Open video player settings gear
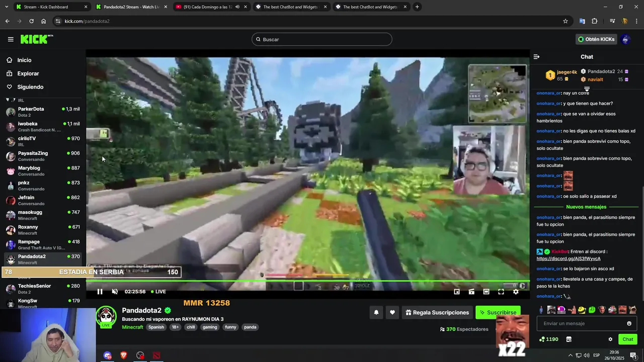 coord(516,292)
